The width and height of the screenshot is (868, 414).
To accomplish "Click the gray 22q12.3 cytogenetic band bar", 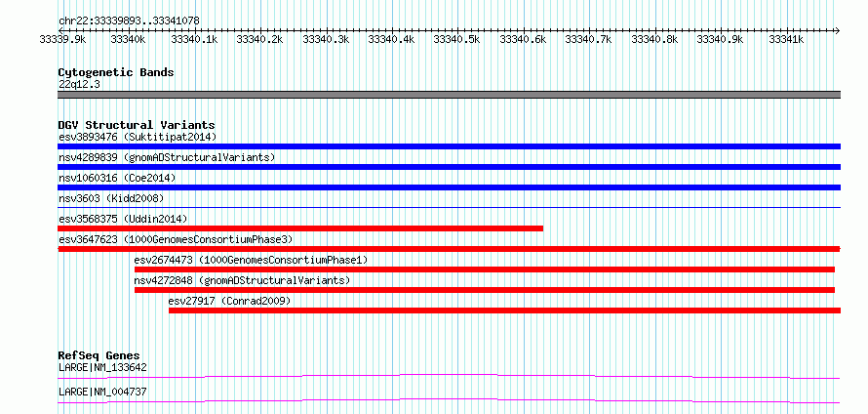I will tap(449, 95).
